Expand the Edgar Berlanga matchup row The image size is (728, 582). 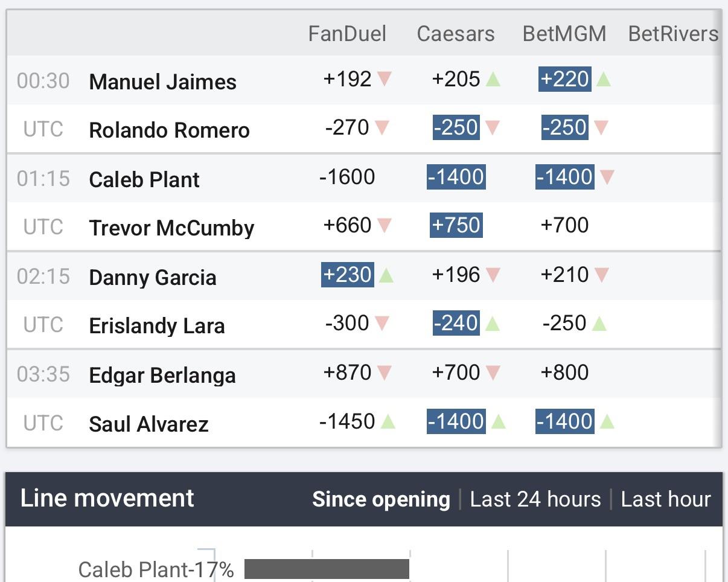pyautogui.click(x=162, y=374)
